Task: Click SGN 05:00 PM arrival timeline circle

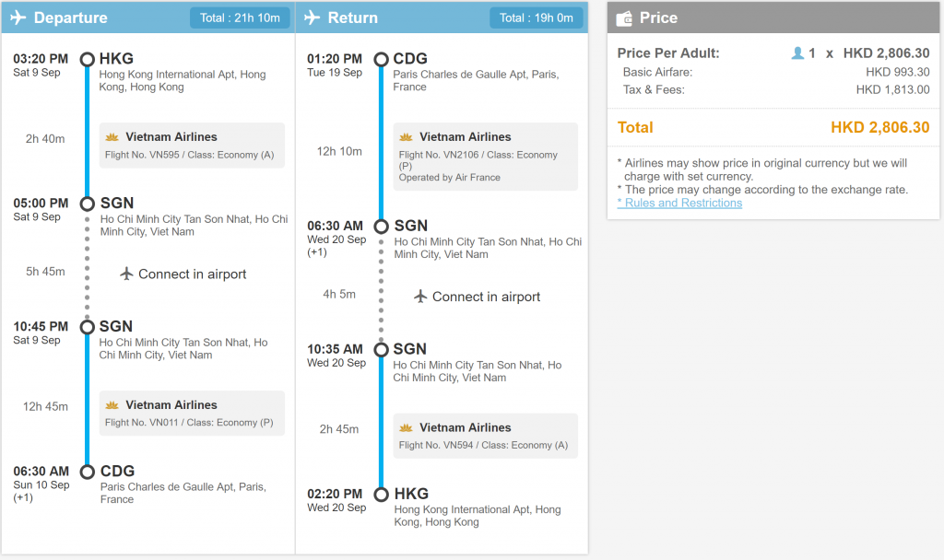Action: coord(88,204)
